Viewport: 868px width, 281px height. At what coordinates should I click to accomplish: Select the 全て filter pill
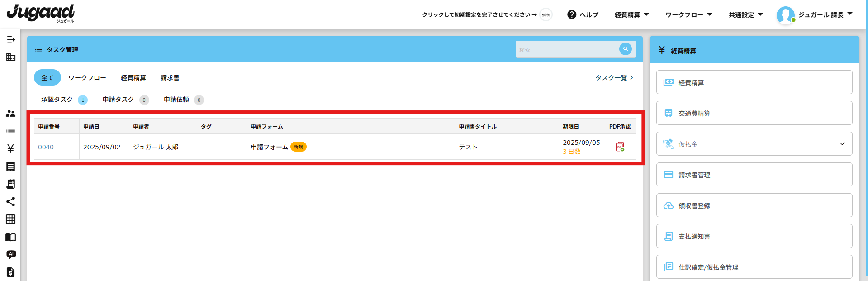[x=47, y=78]
